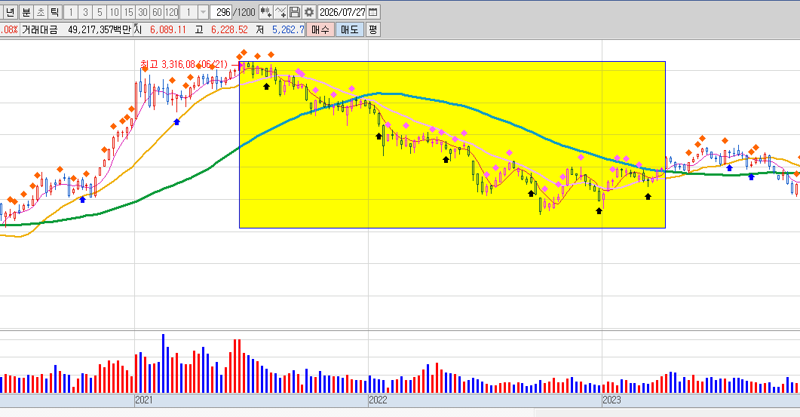800x417 pixels.
Task: Select the 15 interval button
Action: click(128, 12)
